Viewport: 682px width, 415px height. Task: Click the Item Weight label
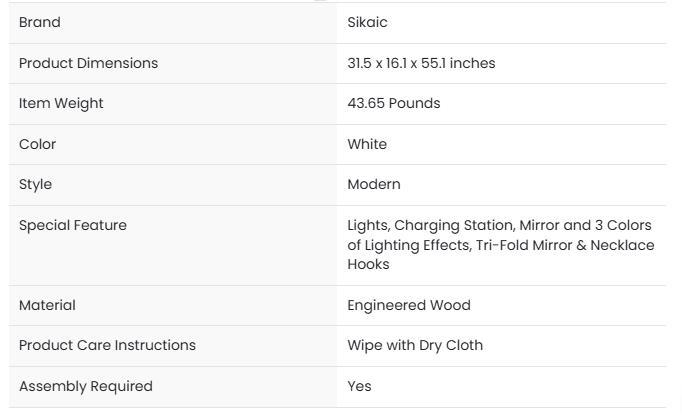coord(61,103)
